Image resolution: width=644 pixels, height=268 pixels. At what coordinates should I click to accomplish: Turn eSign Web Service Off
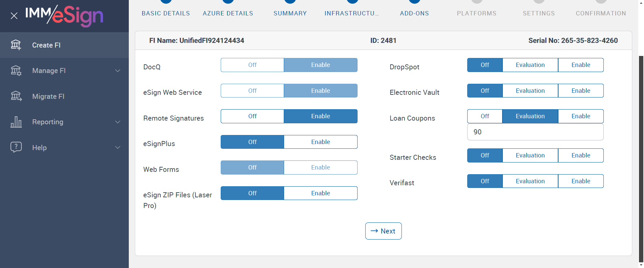click(252, 91)
